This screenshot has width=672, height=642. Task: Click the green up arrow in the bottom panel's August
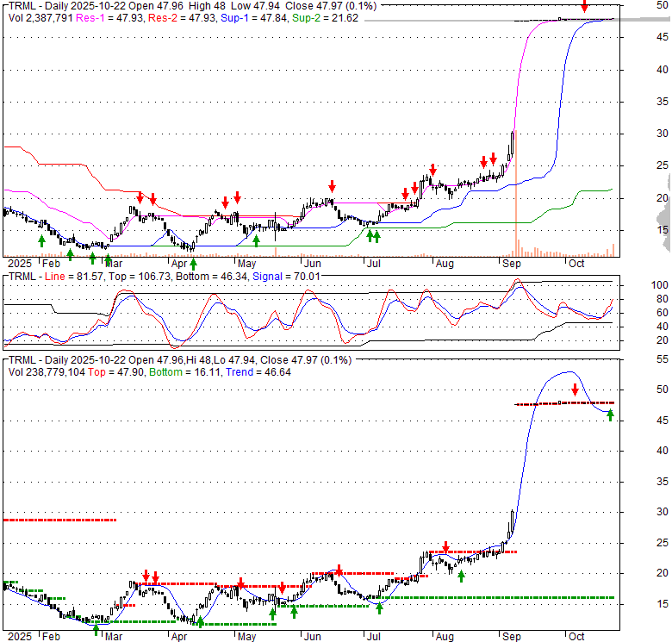pos(461,577)
